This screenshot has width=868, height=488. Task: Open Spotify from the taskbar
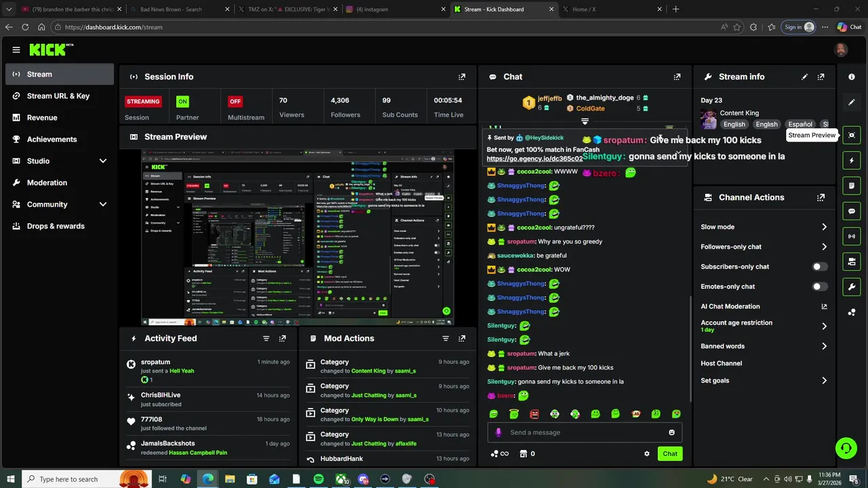click(319, 479)
